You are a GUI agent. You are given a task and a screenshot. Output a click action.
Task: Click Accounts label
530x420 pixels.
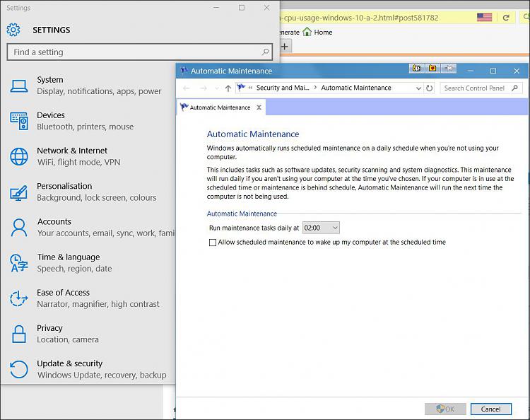pyautogui.click(x=54, y=221)
